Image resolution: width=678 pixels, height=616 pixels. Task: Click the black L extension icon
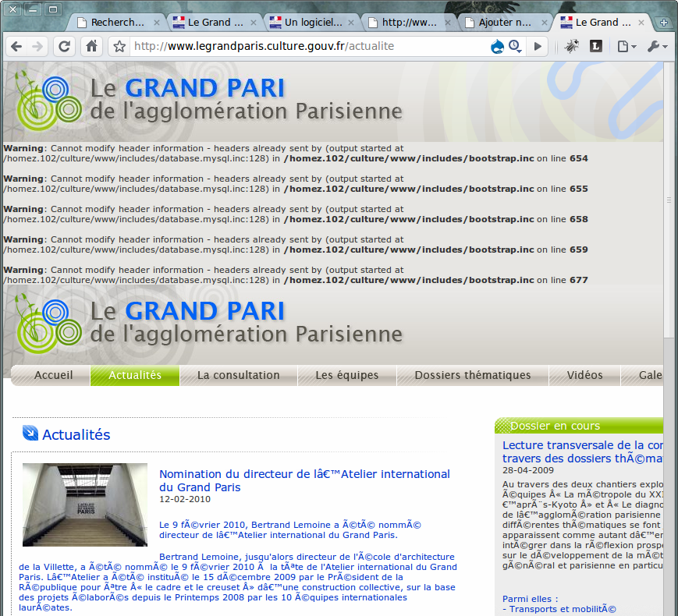596,46
